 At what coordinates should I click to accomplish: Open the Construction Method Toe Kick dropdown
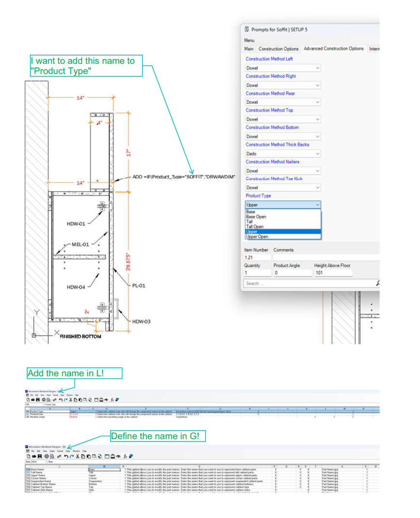tap(283, 188)
